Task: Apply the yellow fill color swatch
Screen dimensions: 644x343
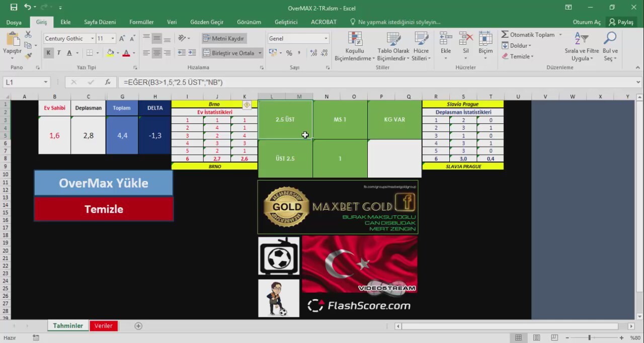Action: (110, 53)
